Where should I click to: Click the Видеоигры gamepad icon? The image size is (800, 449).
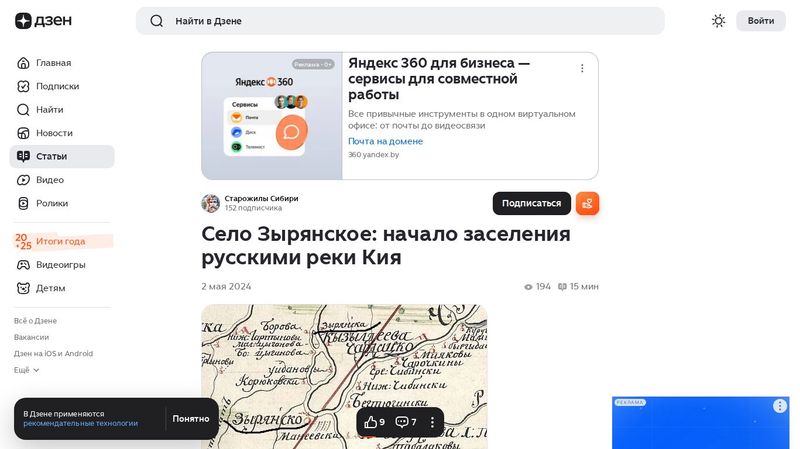tap(23, 265)
